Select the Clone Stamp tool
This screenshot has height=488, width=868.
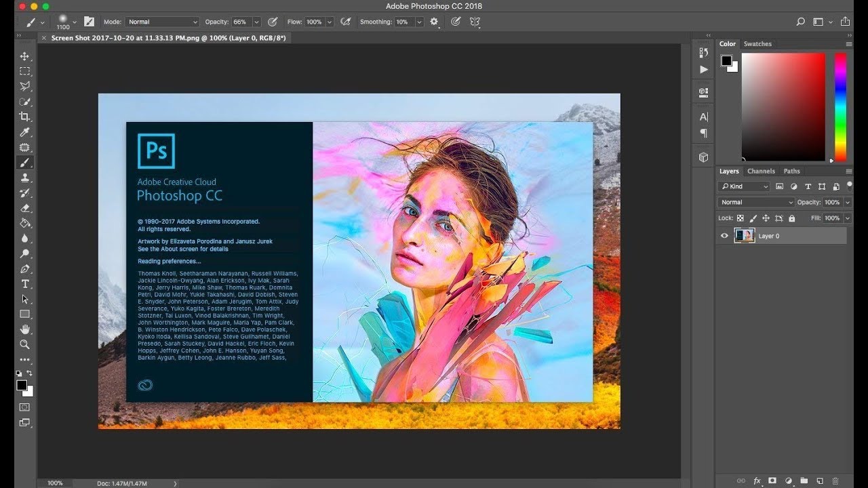tap(25, 178)
